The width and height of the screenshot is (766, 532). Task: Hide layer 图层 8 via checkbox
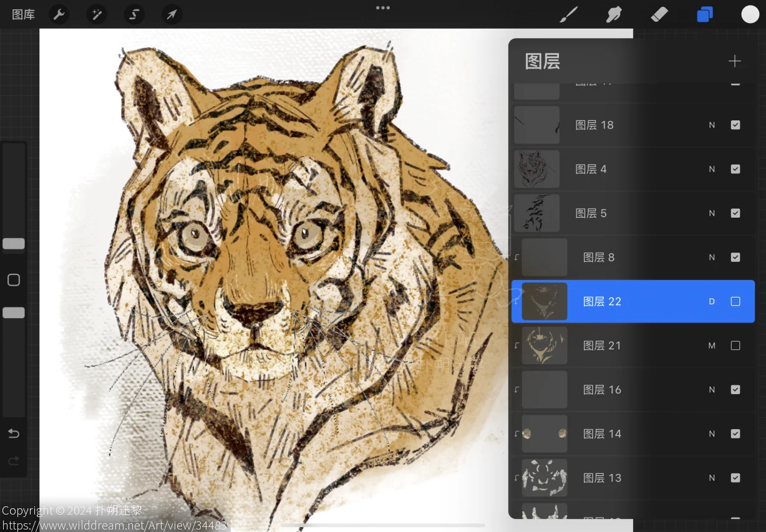pyautogui.click(x=735, y=257)
